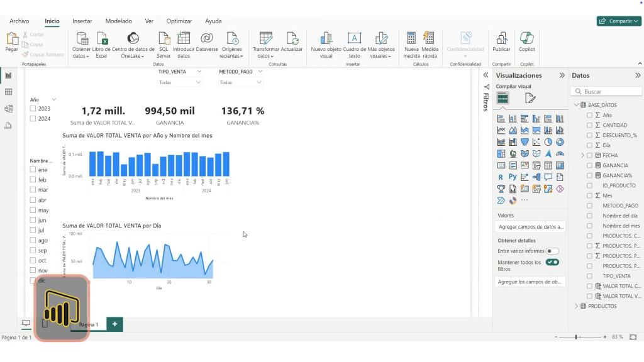Adjust the zoom slider in status bar

click(x=577, y=337)
